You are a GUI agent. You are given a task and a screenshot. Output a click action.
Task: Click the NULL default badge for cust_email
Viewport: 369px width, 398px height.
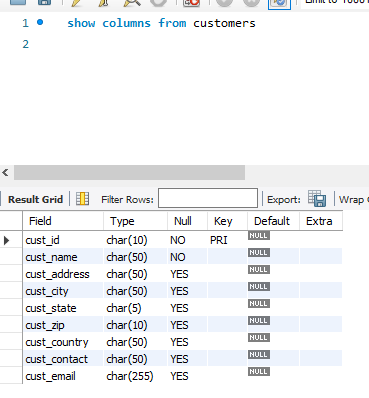[x=259, y=372]
